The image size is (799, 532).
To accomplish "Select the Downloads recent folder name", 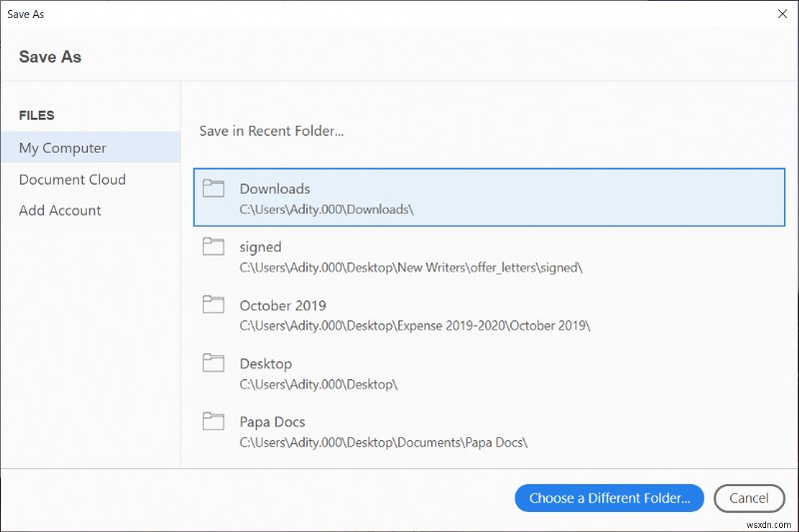I will click(275, 189).
